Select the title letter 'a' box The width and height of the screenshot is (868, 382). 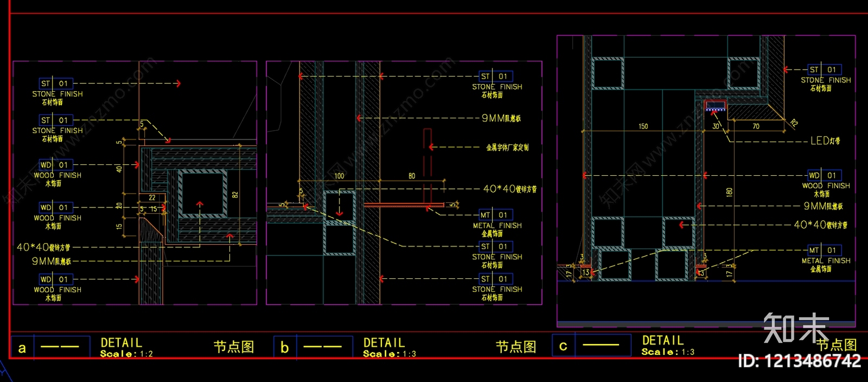point(22,348)
